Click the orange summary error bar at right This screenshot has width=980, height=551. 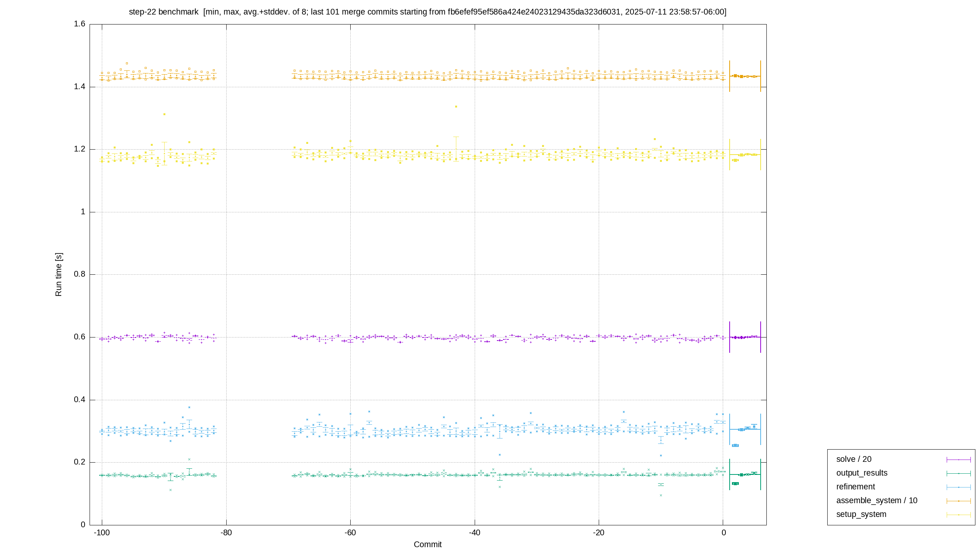tap(745, 76)
